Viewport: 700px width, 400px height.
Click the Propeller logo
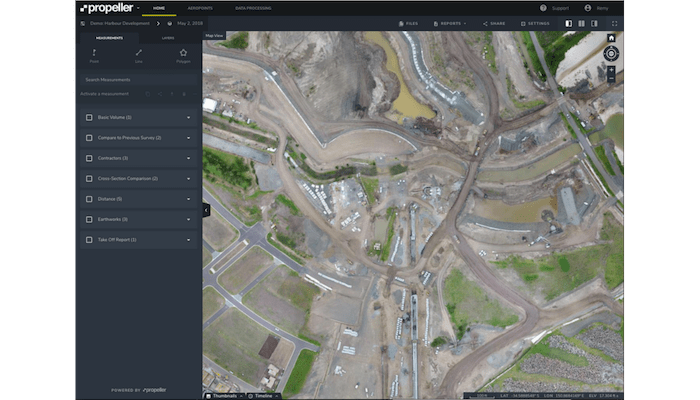tap(107, 8)
